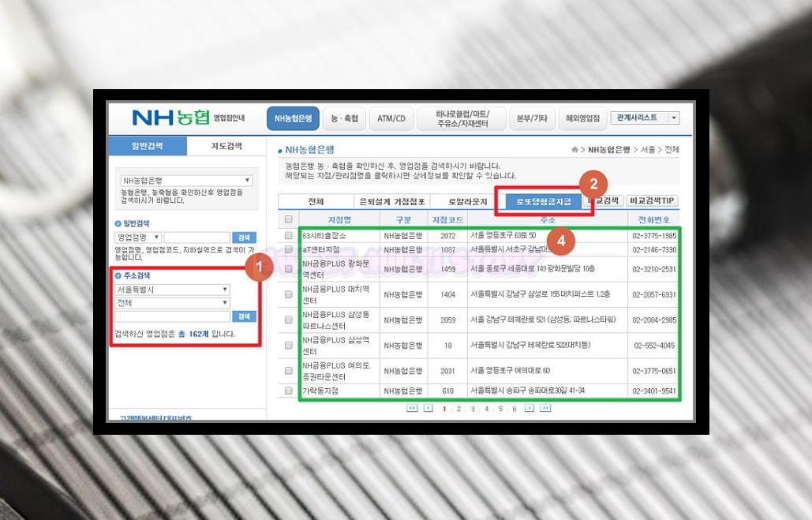This screenshot has width=812, height=520.
Task: Open the NH금융PLUS 광화문역센터 branch link
Action: pyautogui.click(x=335, y=269)
